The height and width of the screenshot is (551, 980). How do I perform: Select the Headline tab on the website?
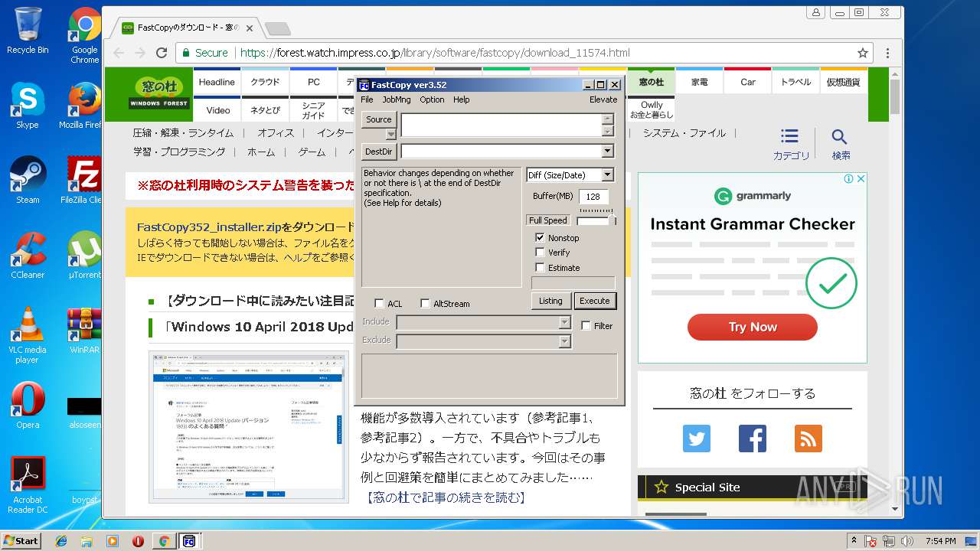[217, 82]
